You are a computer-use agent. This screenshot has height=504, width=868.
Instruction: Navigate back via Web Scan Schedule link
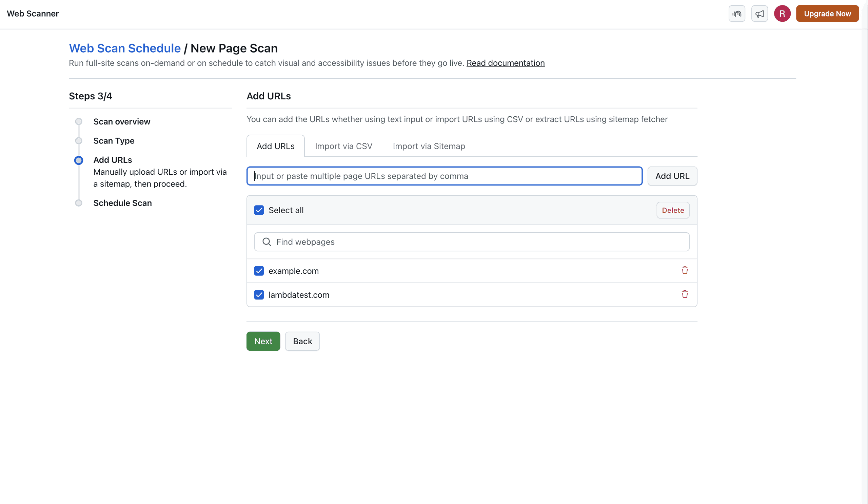[x=125, y=48]
